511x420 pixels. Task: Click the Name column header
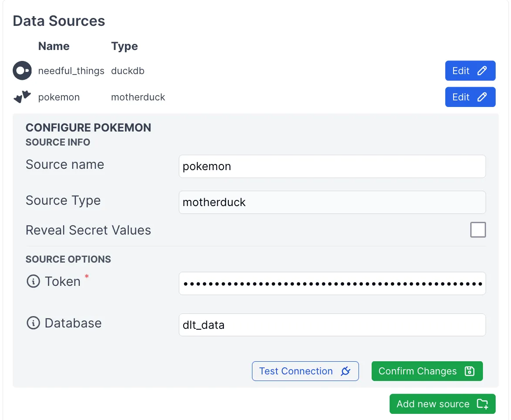pos(54,46)
